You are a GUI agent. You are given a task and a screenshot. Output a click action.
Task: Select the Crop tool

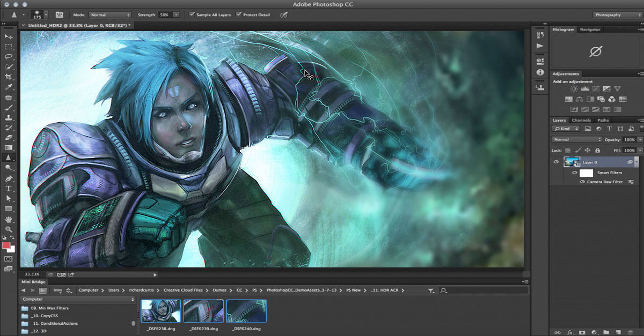(x=9, y=77)
